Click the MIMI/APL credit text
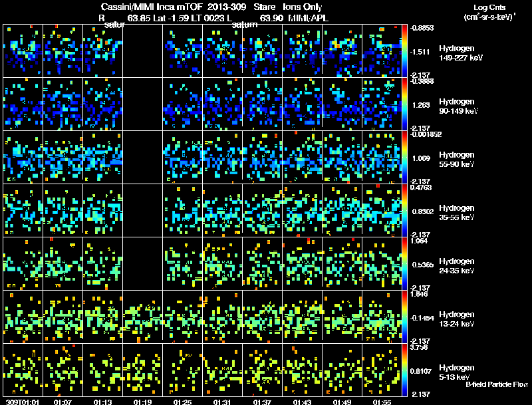Image resolution: width=532 pixels, height=405 pixels. click(x=308, y=18)
